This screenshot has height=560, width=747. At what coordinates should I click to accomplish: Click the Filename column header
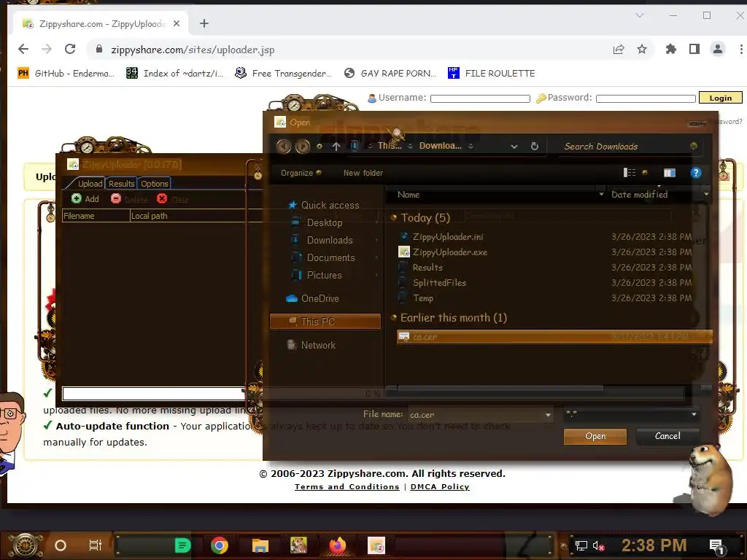click(x=96, y=216)
